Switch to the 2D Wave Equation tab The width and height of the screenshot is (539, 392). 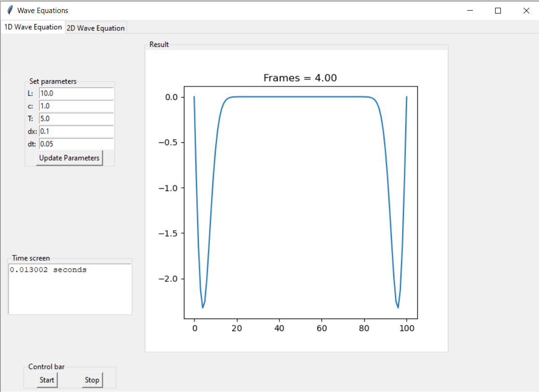pos(96,28)
